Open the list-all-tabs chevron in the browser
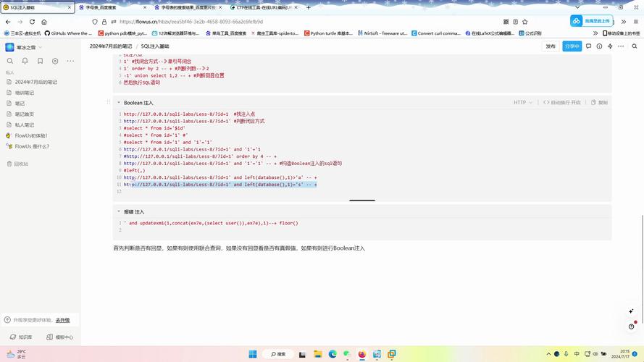644x362 pixels. (577, 7)
